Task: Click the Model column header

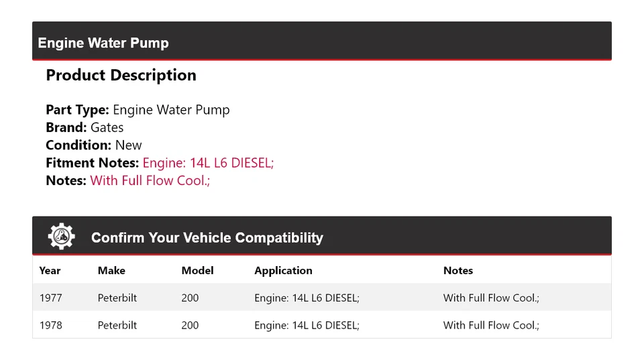Action: pyautogui.click(x=197, y=271)
